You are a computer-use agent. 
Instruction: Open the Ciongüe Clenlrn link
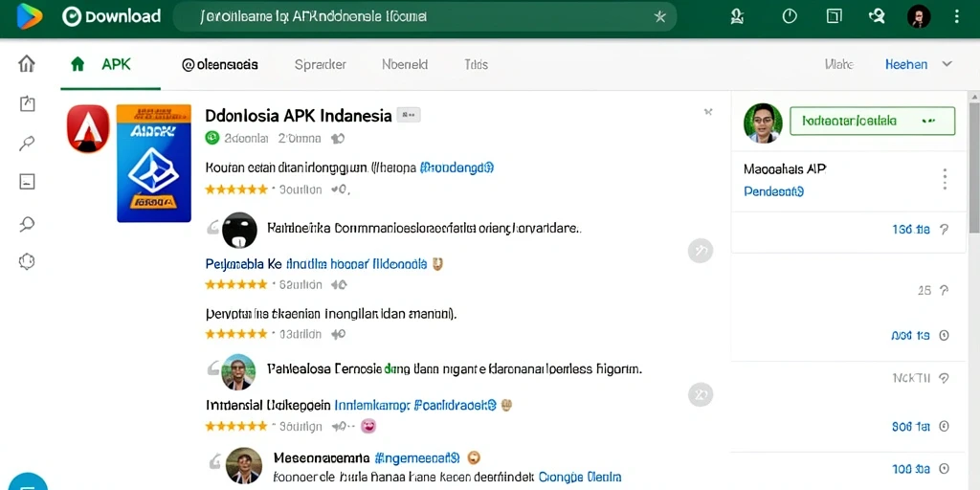click(580, 477)
